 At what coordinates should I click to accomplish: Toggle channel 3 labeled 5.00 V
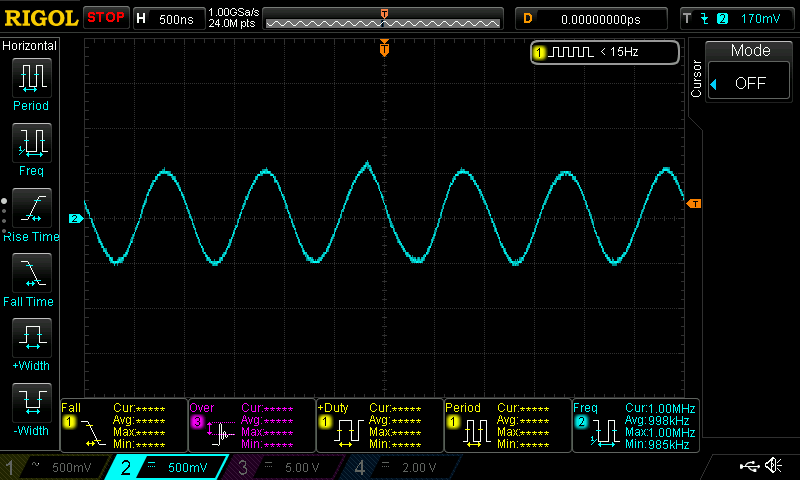pyautogui.click(x=282, y=467)
